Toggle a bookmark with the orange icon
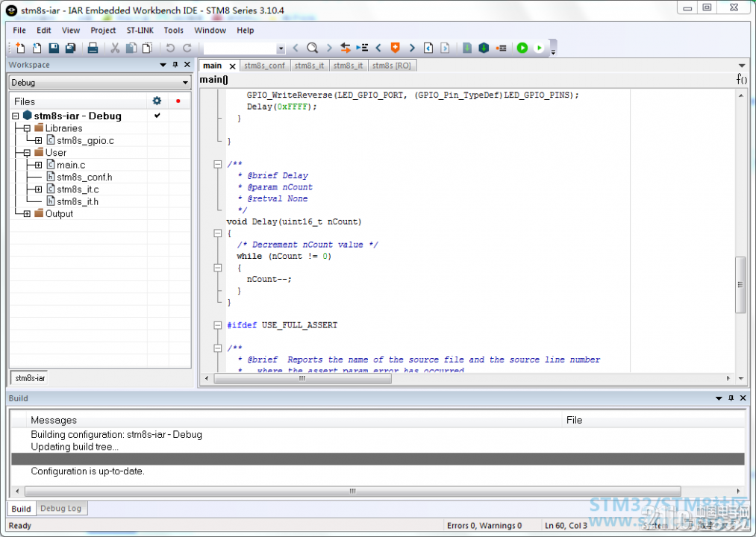Screen dimensions: 756x537 point(396,48)
